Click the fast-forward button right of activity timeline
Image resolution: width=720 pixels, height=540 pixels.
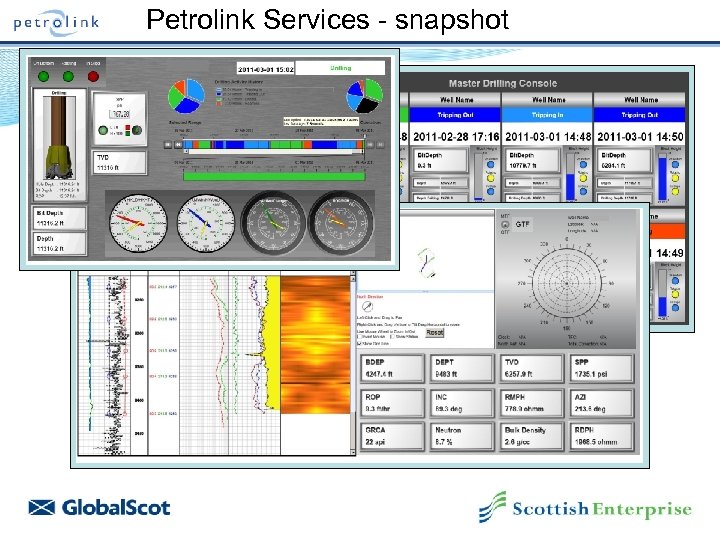tap(371, 145)
